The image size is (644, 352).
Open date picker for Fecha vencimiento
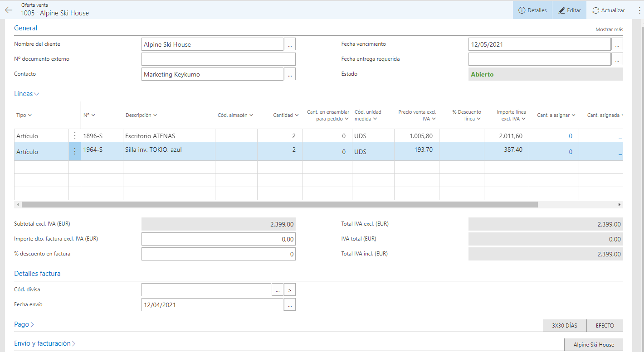click(617, 44)
